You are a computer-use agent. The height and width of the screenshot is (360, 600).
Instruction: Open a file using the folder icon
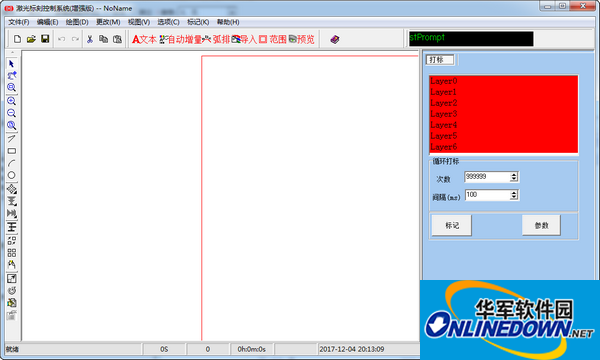[31, 39]
